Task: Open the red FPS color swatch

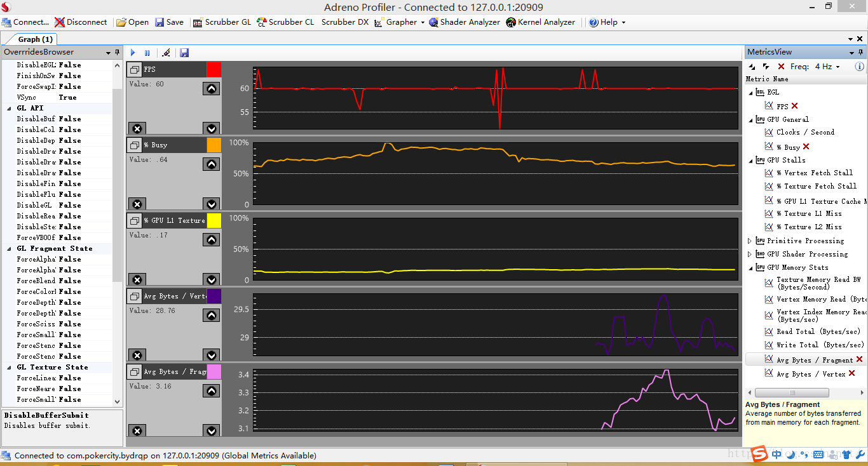Action: (x=214, y=69)
